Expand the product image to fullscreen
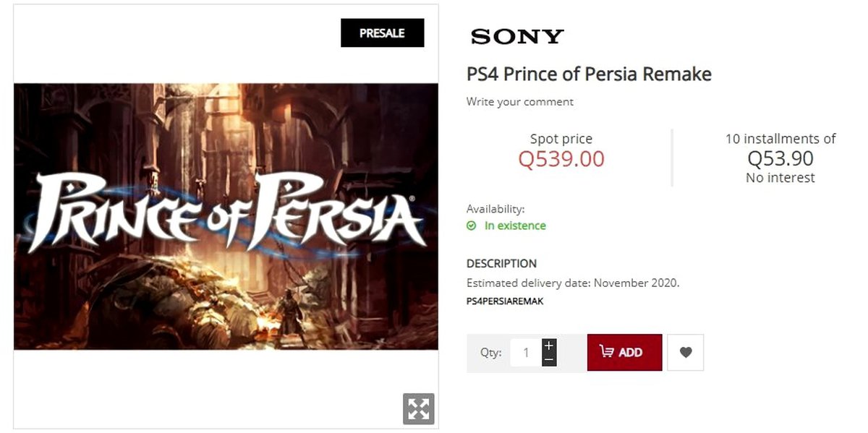Screen dimensions: 868x433 point(418,408)
